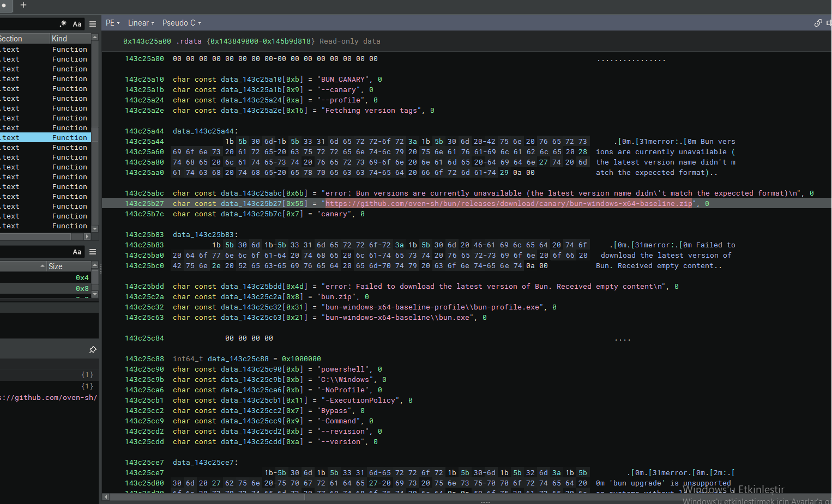Image resolution: width=832 pixels, height=504 pixels.
Task: Click the 0x8 size entry
Action: [82, 289]
